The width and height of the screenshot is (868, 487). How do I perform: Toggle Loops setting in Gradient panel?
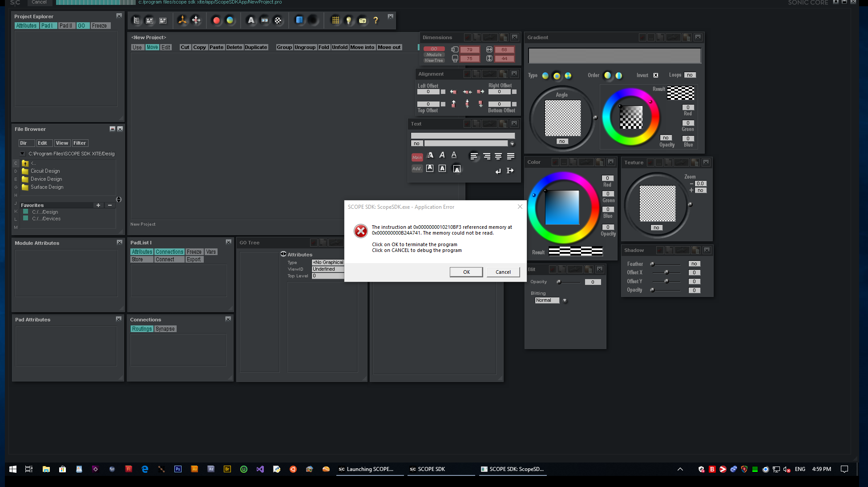pos(690,75)
